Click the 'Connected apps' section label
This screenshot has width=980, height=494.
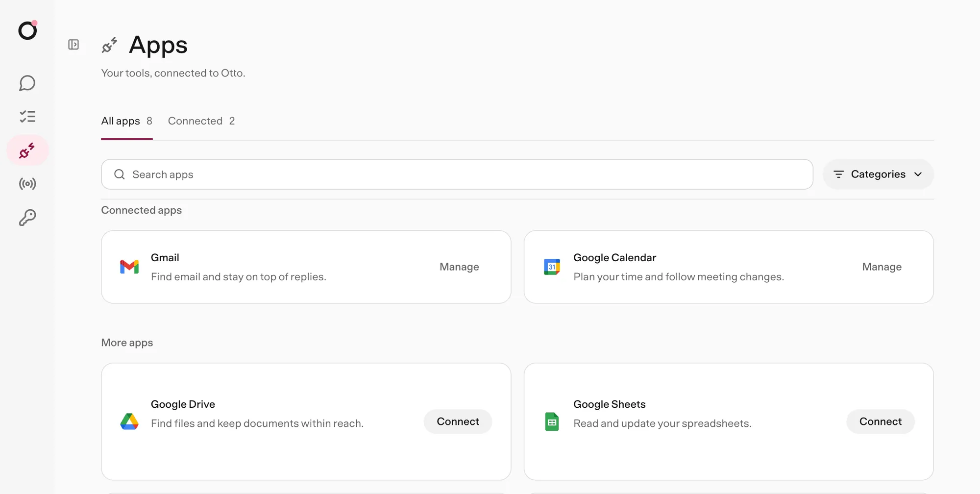[142, 210]
